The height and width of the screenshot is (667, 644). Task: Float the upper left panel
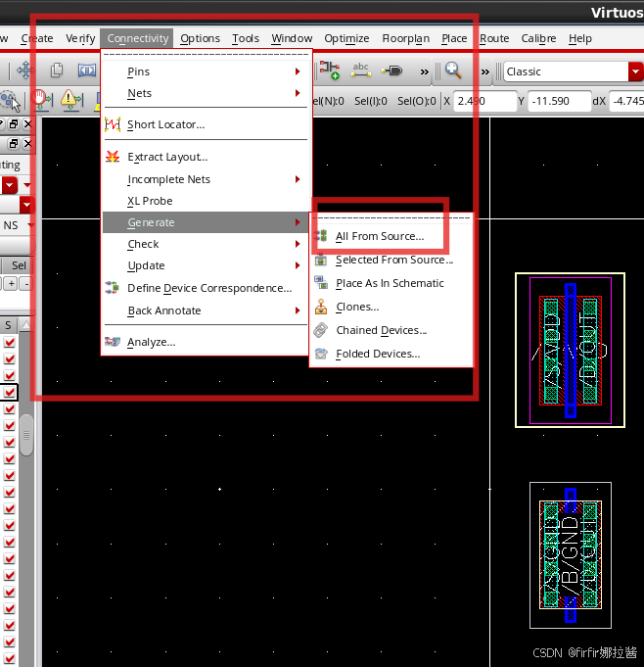[x=14, y=123]
